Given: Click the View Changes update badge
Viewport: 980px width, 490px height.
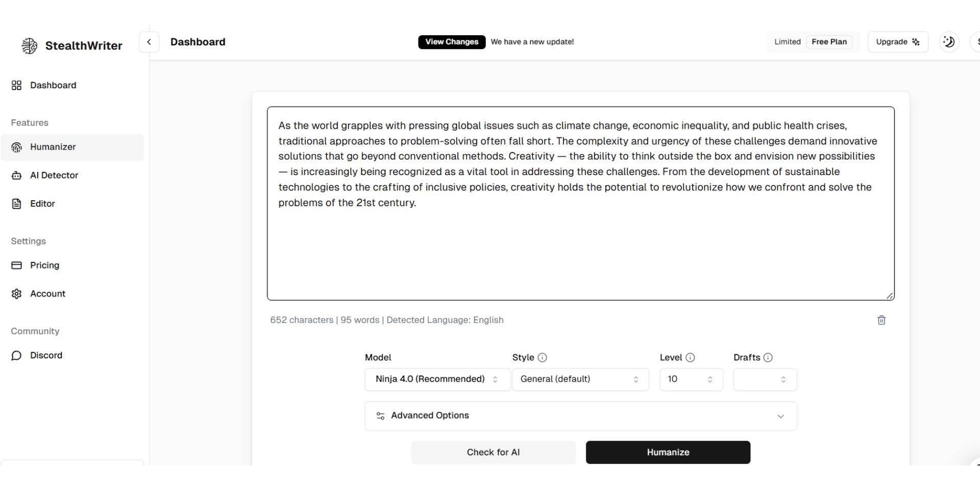Looking at the screenshot, I should click(x=452, y=42).
